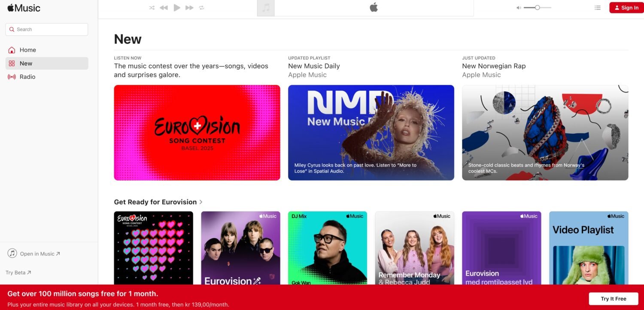Click the previous track button
The image size is (644, 310).
tap(164, 8)
